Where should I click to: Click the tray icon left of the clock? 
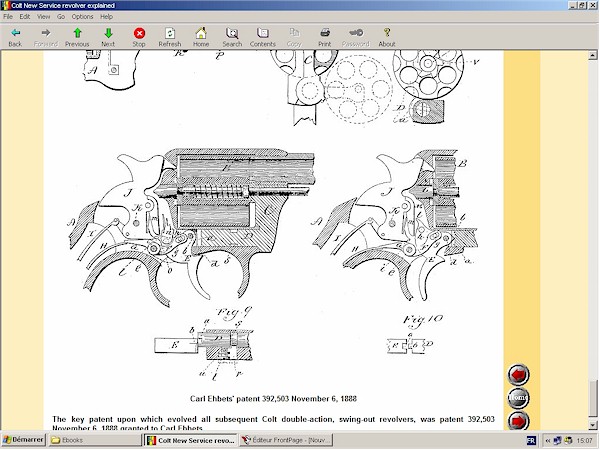[x=568, y=441]
